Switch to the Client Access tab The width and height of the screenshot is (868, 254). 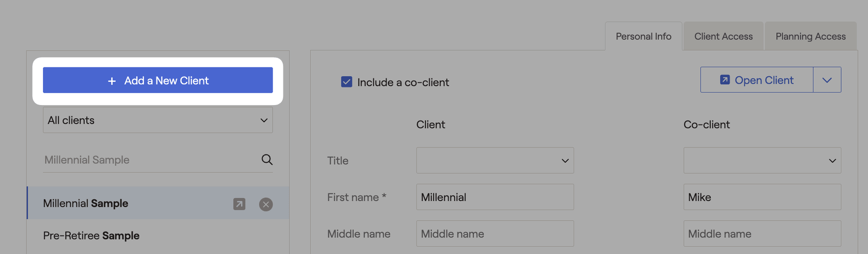click(x=723, y=36)
